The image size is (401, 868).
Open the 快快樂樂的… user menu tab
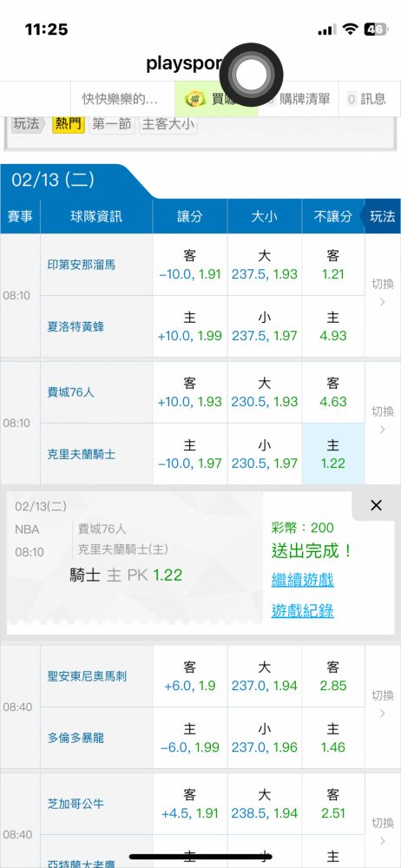[122, 99]
